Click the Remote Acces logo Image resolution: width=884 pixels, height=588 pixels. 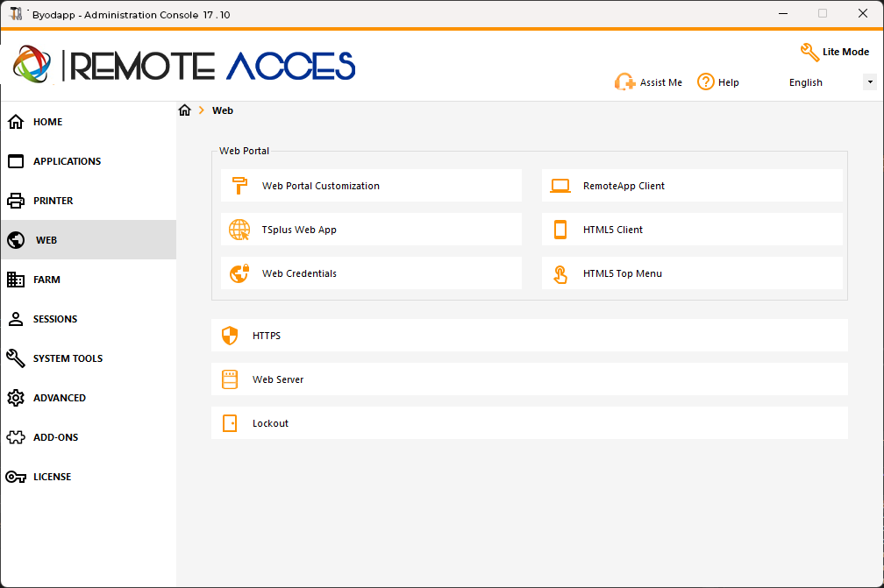tap(184, 65)
